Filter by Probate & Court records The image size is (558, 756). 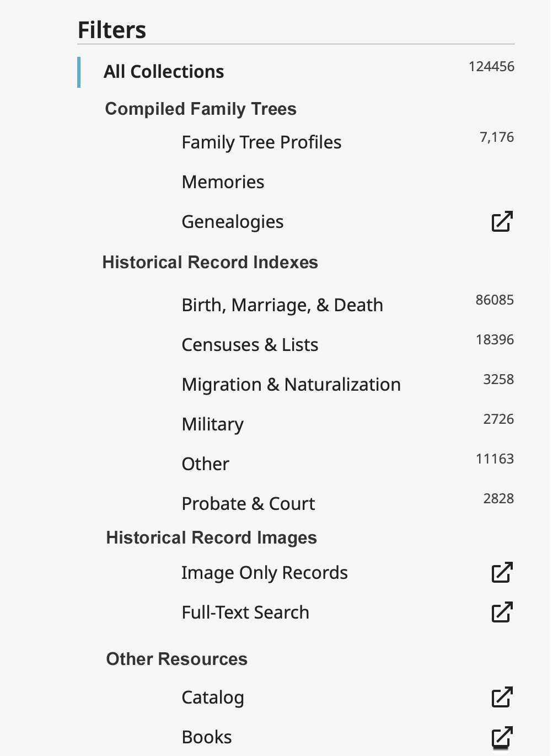[248, 504]
